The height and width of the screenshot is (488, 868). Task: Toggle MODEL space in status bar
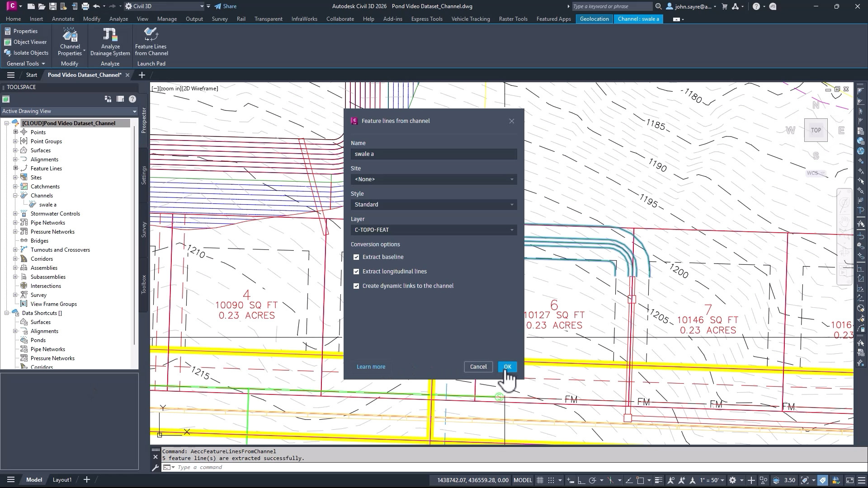coord(523,480)
